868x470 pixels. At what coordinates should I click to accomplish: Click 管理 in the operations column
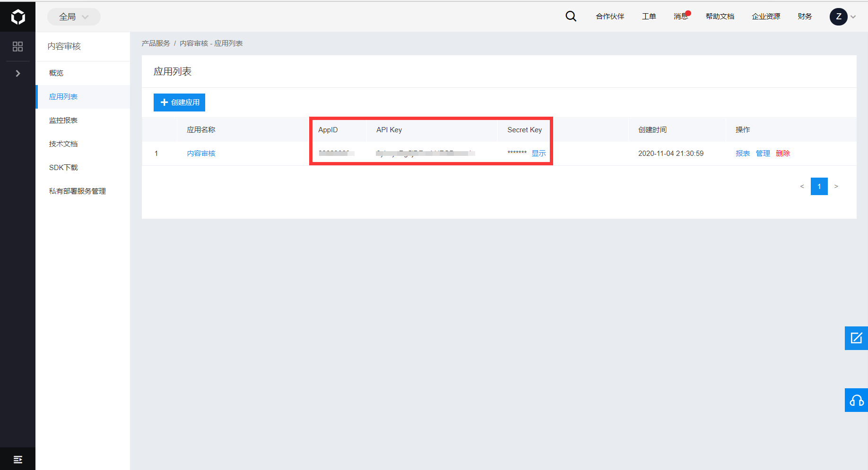(763, 154)
